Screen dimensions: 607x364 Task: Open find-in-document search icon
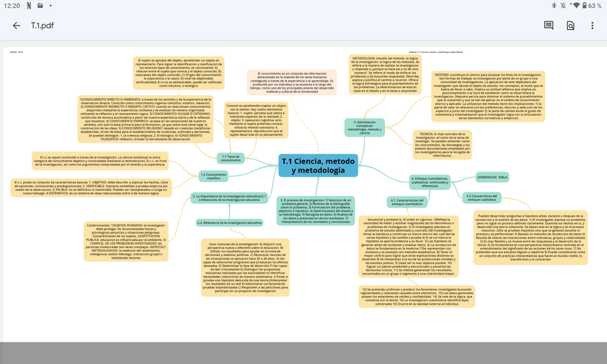click(570, 26)
